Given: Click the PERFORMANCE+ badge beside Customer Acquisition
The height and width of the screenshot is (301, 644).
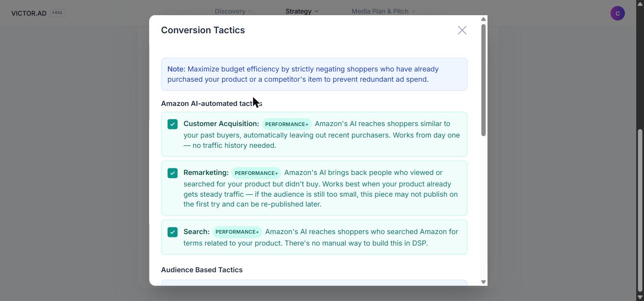Looking at the screenshot, I should point(287,124).
